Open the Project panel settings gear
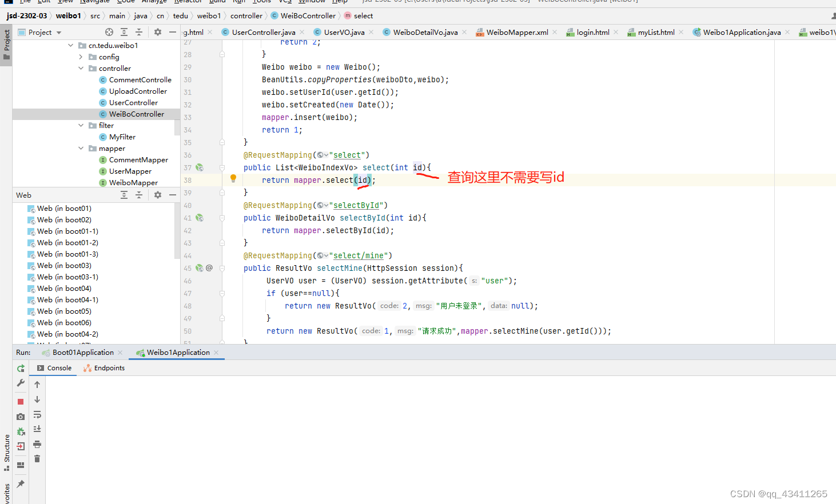 coord(157,33)
